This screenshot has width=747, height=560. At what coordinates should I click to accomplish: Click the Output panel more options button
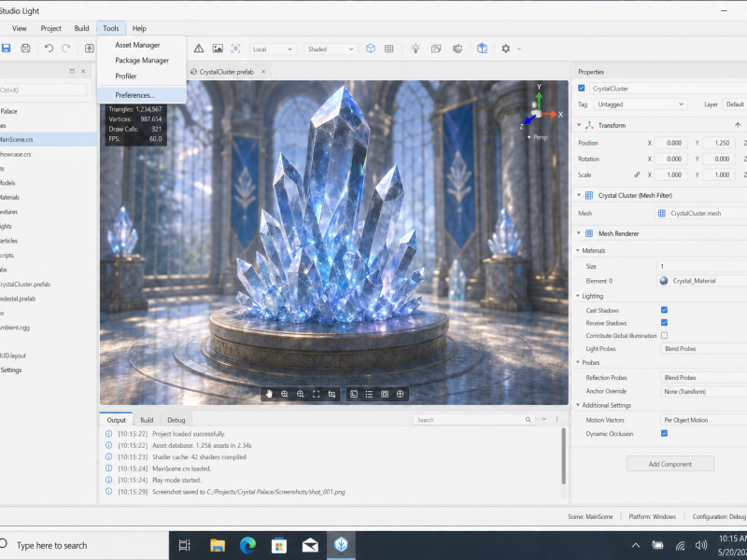click(x=557, y=419)
